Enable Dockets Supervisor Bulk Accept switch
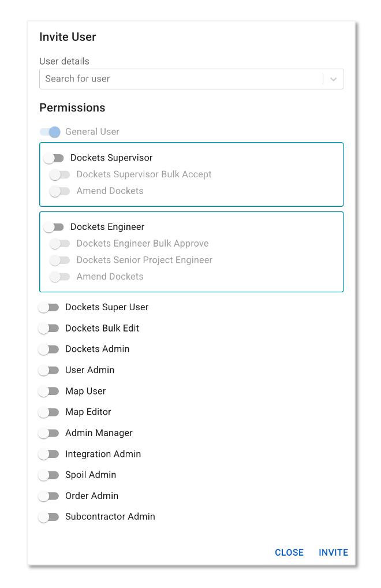This screenshot has height=588, width=381. (x=60, y=175)
